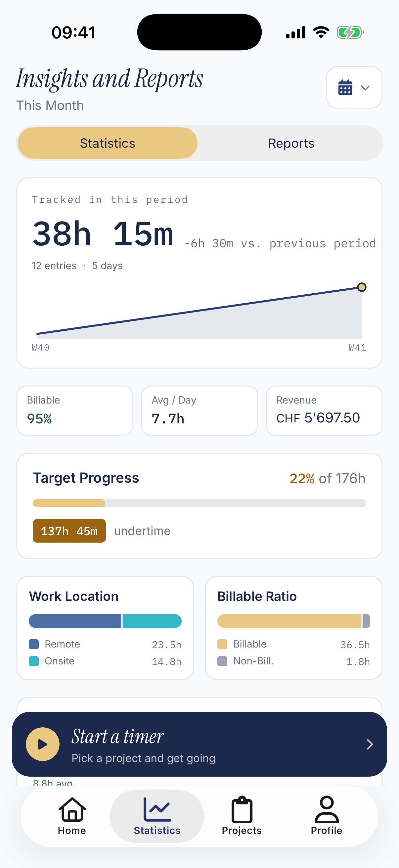Select Statistics in bottom navigation
The image size is (399, 868).
[157, 816]
